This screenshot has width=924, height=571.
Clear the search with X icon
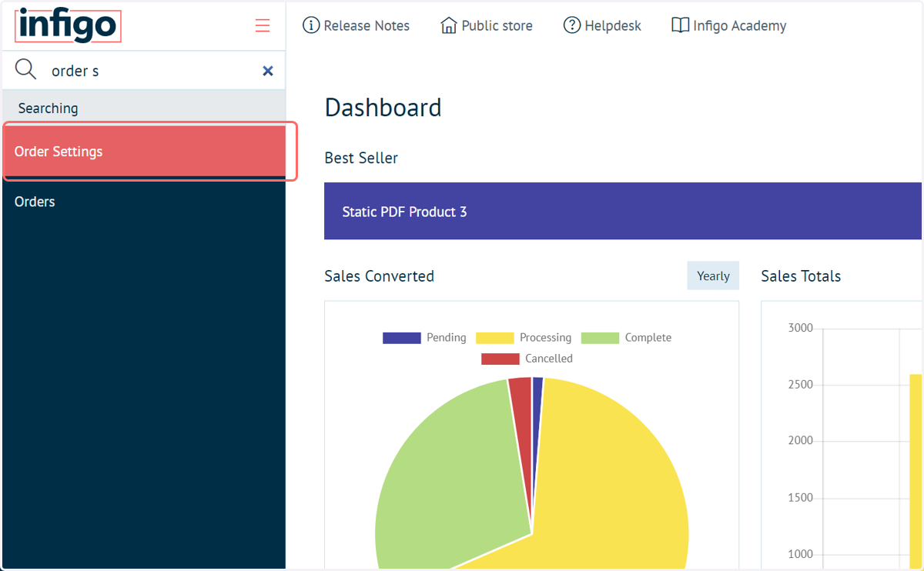point(268,71)
